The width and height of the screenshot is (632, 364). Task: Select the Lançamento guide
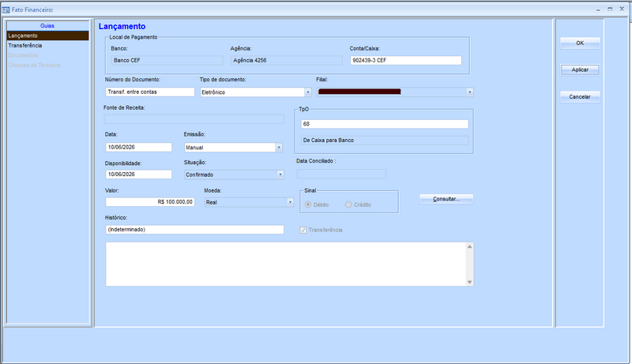pyautogui.click(x=47, y=36)
